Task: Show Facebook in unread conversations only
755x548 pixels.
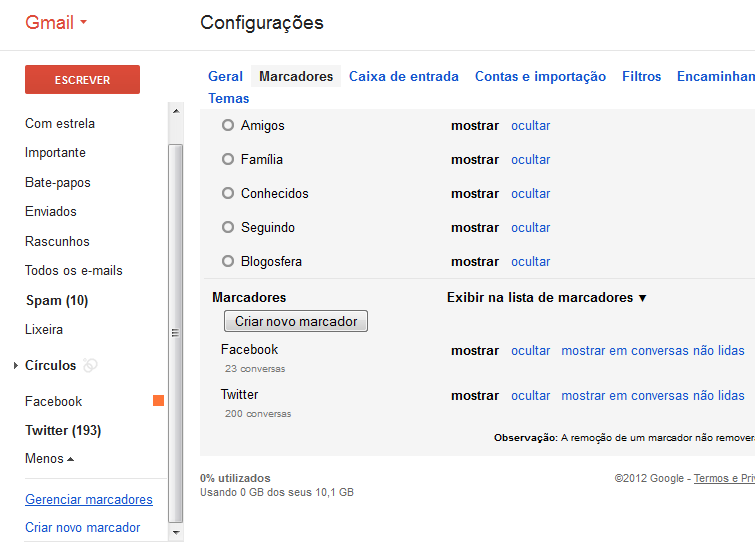Action: click(653, 351)
